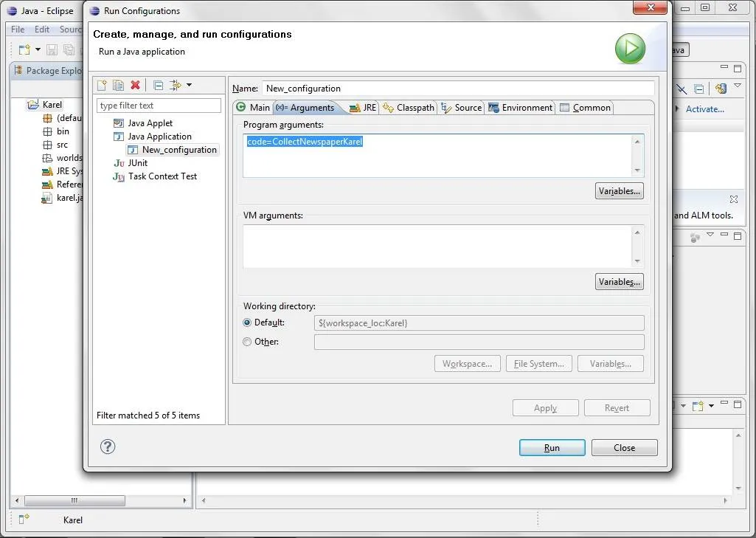Click the status bar icon beside Karel
This screenshot has width=756, height=538.
pyautogui.click(x=24, y=520)
